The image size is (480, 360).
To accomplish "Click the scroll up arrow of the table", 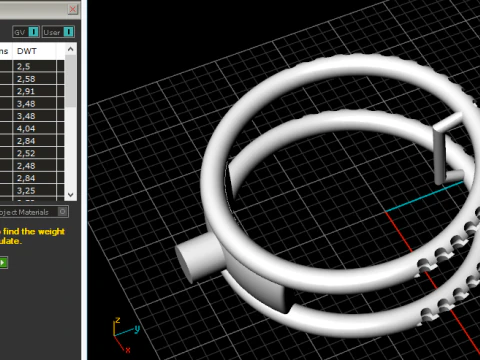I will click(x=70, y=49).
